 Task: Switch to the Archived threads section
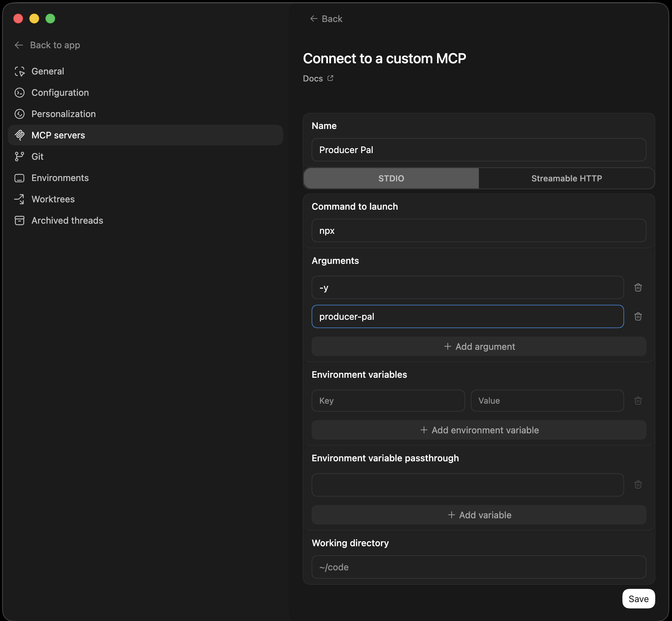[x=67, y=221]
